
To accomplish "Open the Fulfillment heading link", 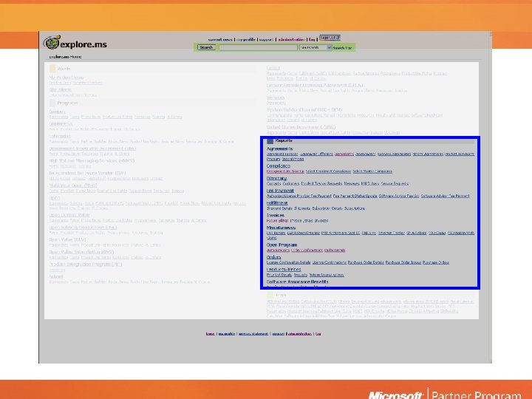I will coord(277,203).
